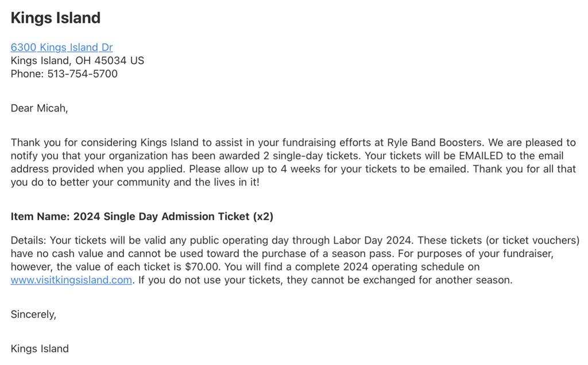
Task: Click the "Phone:" label
Action: click(x=27, y=74)
